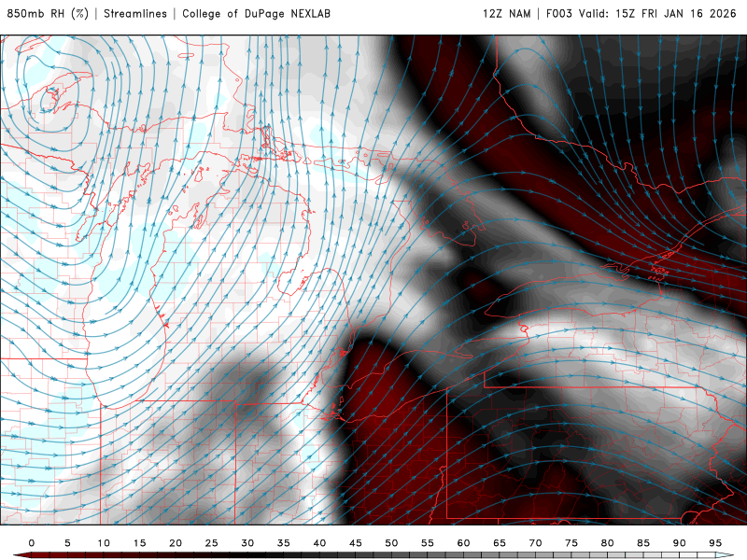Viewport: 747px width, 560px height.
Task: Click 'College of DuPage NEXLAB' header text
Action: (256, 14)
